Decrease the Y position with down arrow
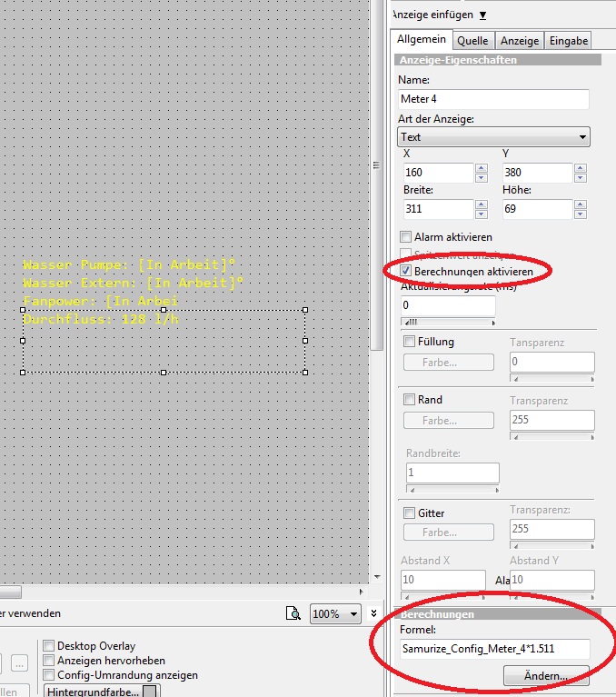This screenshot has height=697, width=616. point(580,178)
